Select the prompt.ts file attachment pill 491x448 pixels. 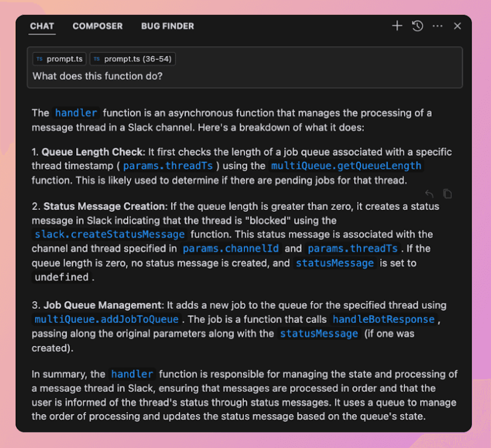tap(59, 58)
